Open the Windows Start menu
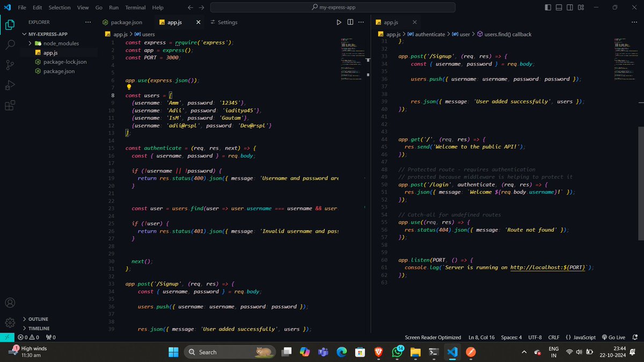Image resolution: width=644 pixels, height=362 pixels. [x=174, y=352]
